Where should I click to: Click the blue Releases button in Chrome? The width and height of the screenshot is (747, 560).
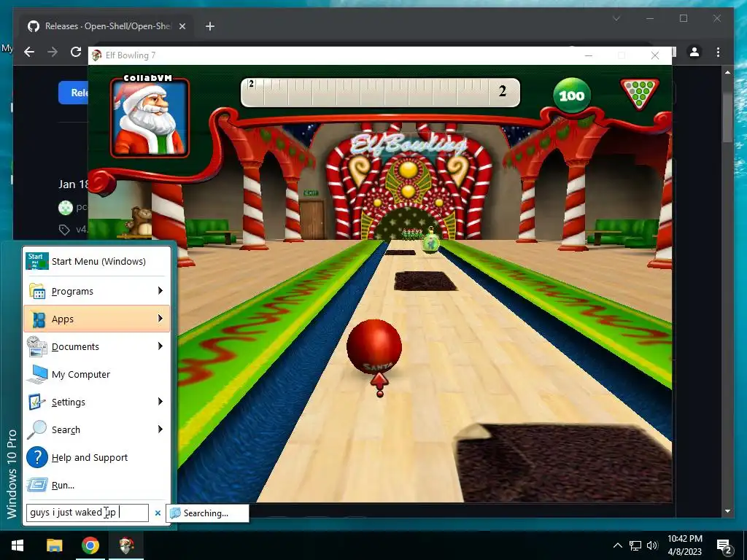click(x=74, y=93)
